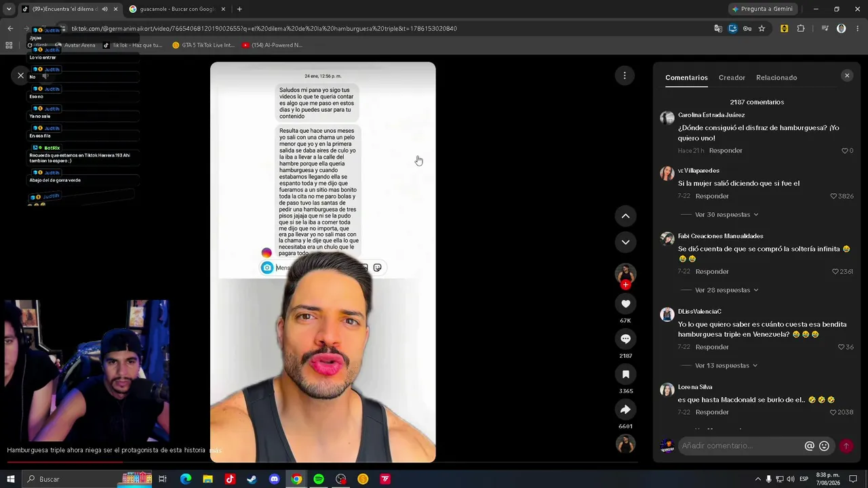868x488 pixels.
Task: Open comments with the speech bubble icon
Action: pos(625,339)
